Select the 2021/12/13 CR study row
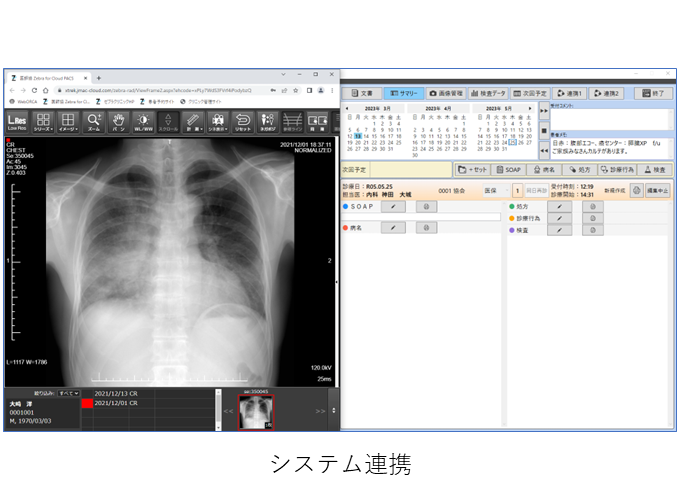This screenshot has height=500, width=680. (115, 404)
